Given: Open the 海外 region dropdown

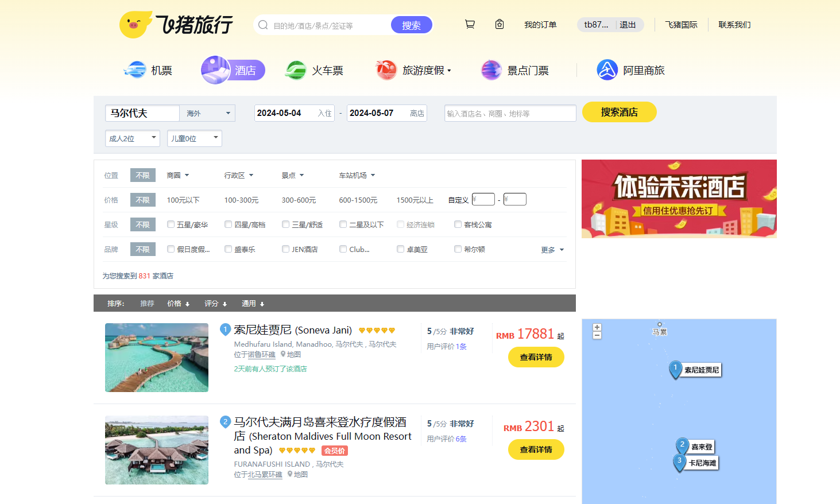Looking at the screenshot, I should click(x=208, y=113).
